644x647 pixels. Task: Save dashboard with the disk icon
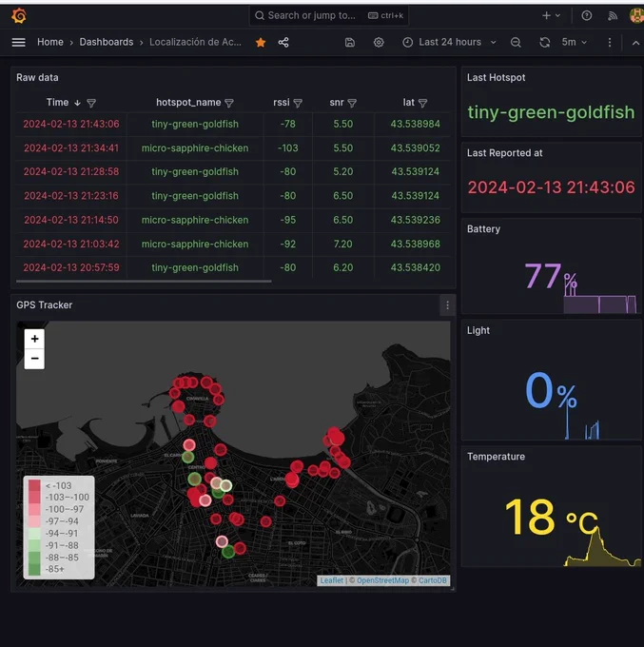click(350, 42)
